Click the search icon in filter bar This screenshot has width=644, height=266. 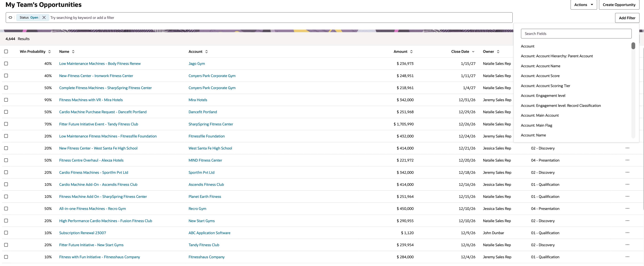10,18
